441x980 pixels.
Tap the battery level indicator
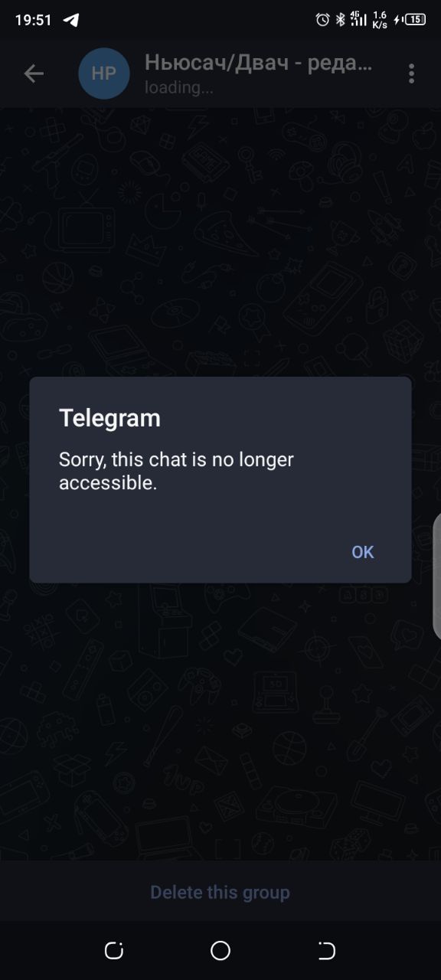click(415, 20)
